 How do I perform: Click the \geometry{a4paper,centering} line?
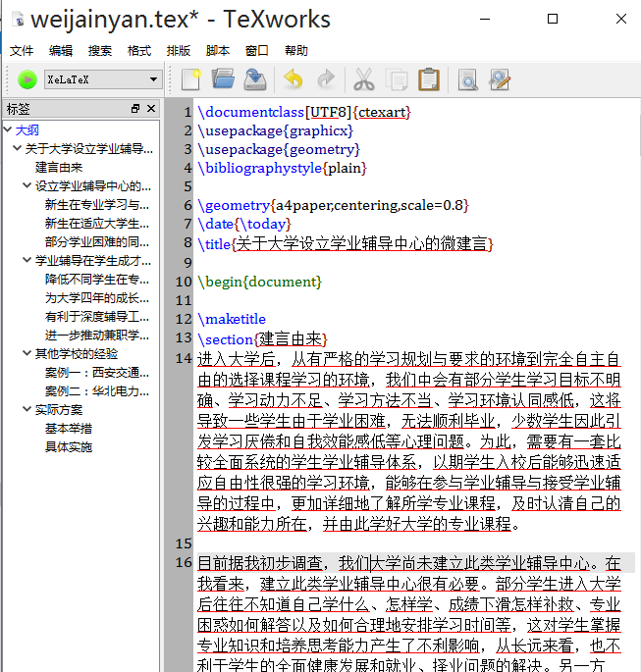click(x=333, y=205)
